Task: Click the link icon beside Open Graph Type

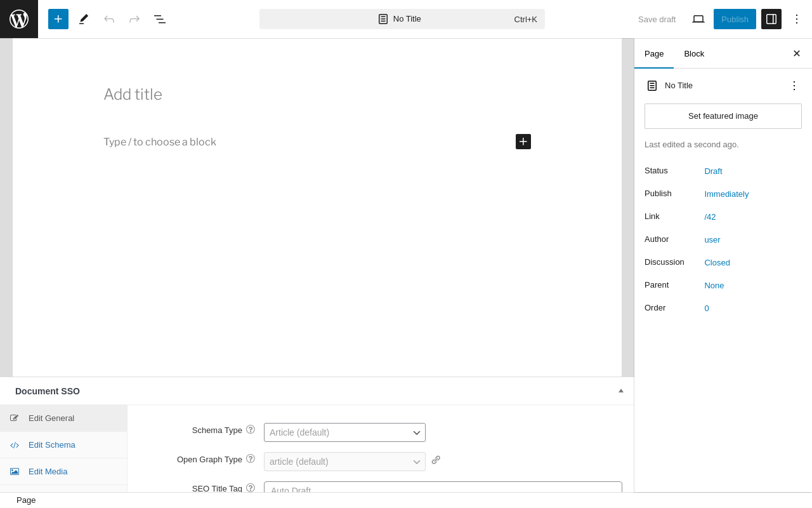Action: pos(436,460)
